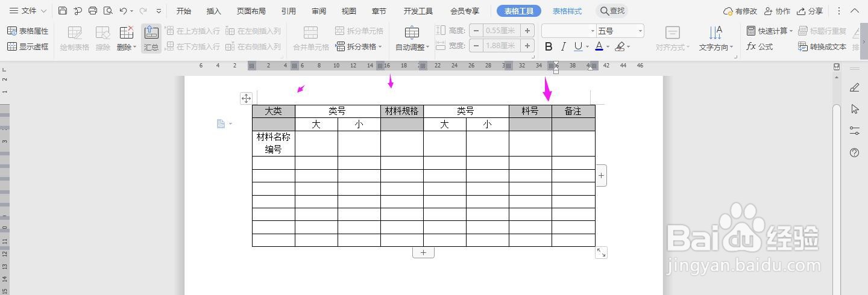Click the 查找 search box
The width and height of the screenshot is (868, 295).
point(612,11)
